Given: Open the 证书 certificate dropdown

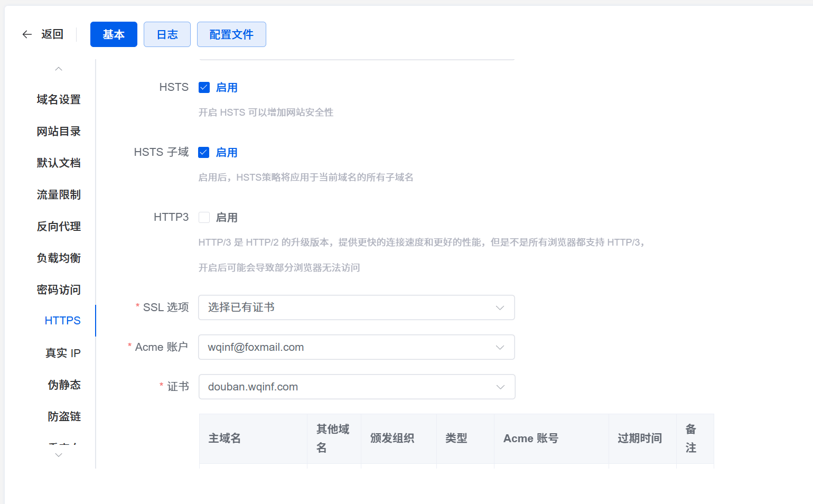Looking at the screenshot, I should point(356,387).
